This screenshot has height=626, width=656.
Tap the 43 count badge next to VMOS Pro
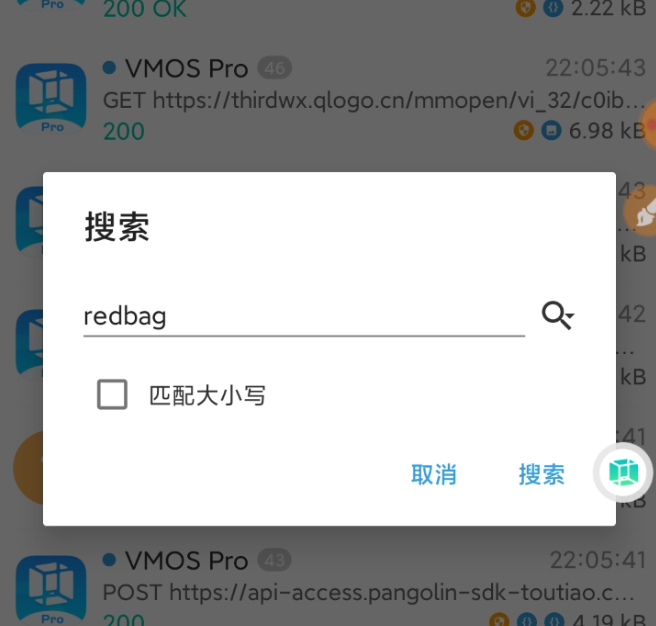click(x=274, y=560)
